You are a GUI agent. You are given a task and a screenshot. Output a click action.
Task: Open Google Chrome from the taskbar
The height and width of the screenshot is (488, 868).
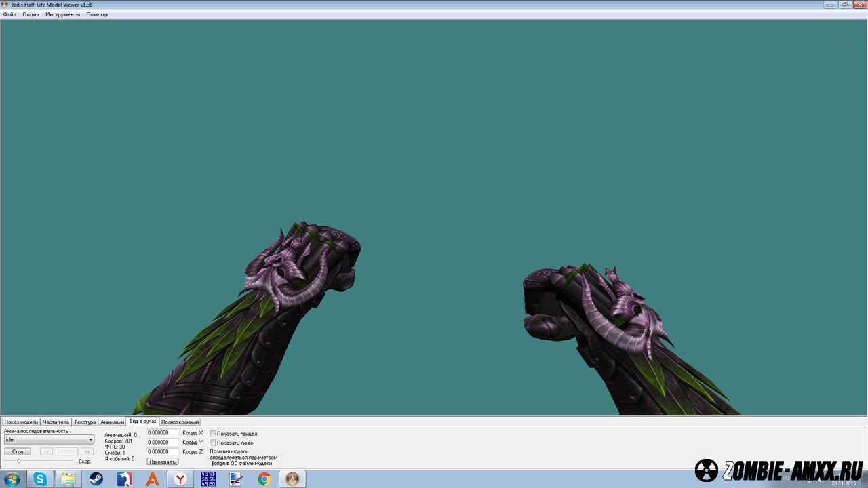264,479
